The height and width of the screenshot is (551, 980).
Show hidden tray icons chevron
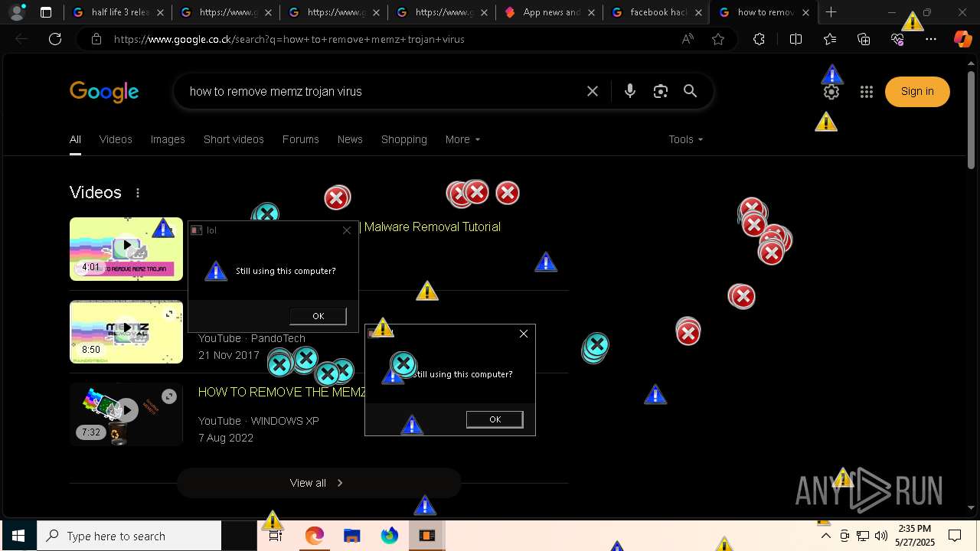pyautogui.click(x=826, y=536)
